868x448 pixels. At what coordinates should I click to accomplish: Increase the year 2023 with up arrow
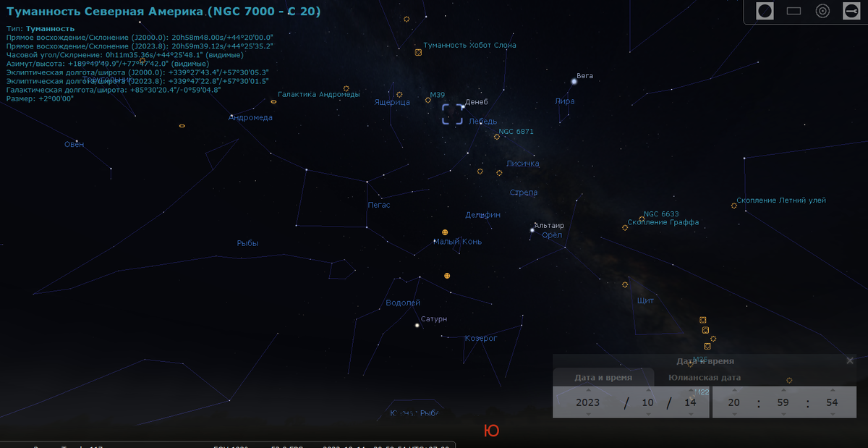coord(588,391)
